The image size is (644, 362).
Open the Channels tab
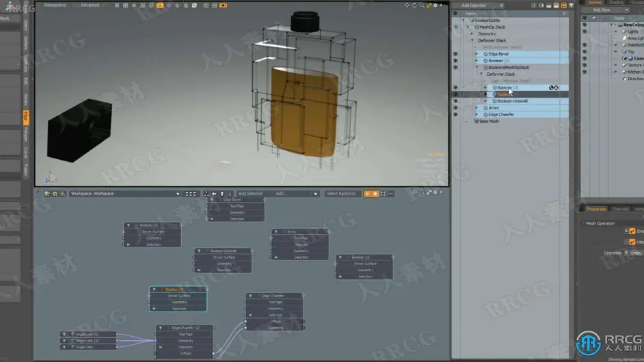620,209
